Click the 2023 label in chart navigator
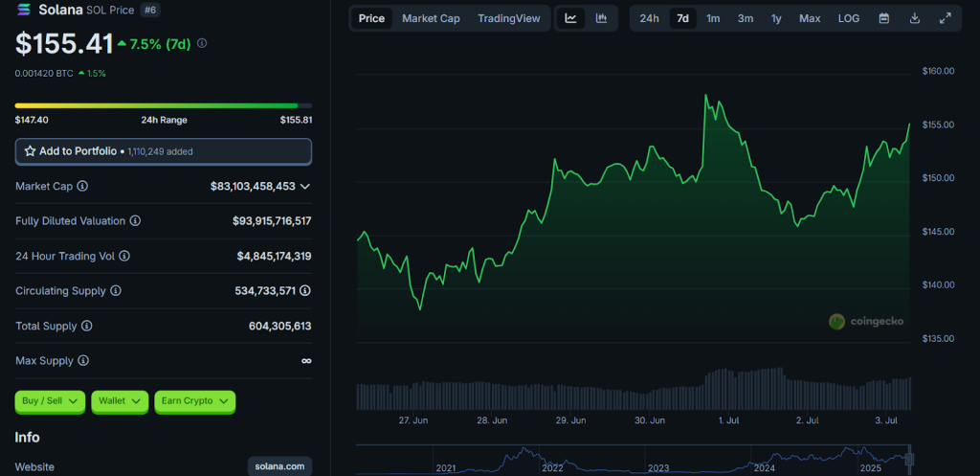The height and width of the screenshot is (476, 980). pyautogui.click(x=658, y=468)
